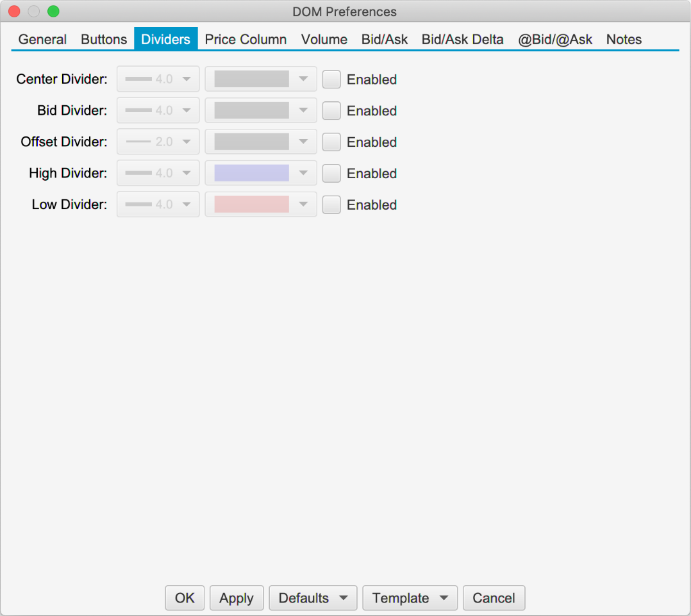Viewport: 691px width, 616px height.
Task: Open the Price Column tab
Action: tap(246, 39)
